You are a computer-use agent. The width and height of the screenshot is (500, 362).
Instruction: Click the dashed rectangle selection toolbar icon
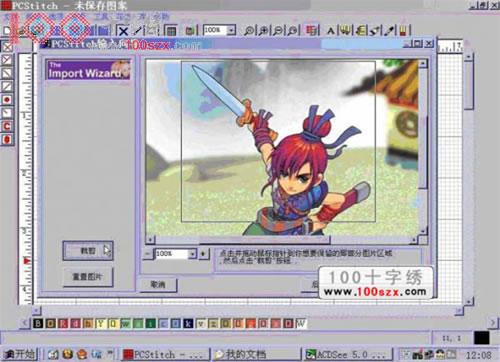(x=151, y=31)
